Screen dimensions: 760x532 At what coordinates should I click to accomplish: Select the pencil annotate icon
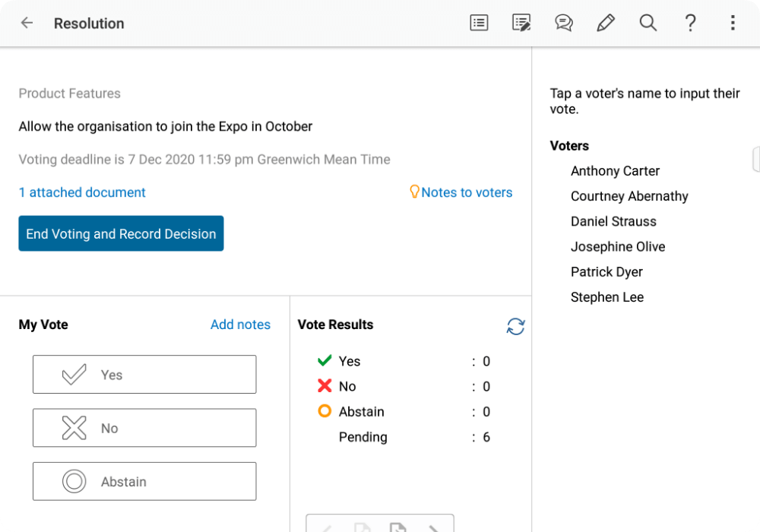[x=606, y=23]
